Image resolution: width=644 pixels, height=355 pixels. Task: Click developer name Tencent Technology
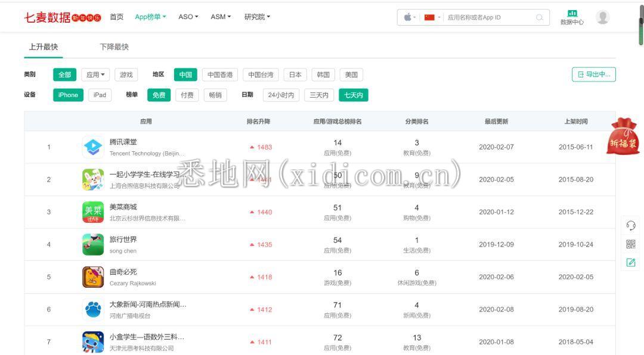[147, 154]
